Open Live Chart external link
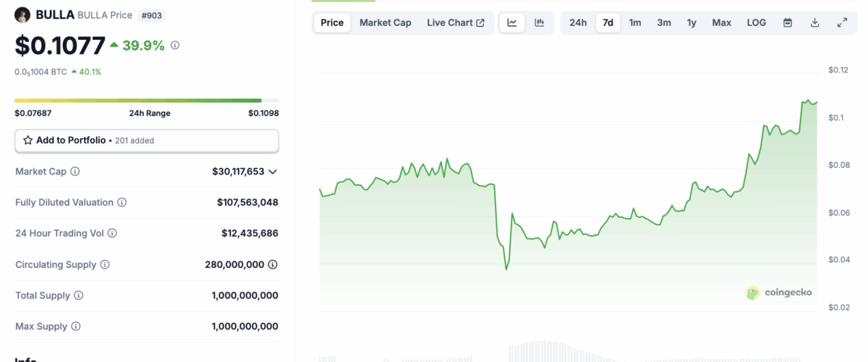This screenshot has width=868, height=362. 456,22
